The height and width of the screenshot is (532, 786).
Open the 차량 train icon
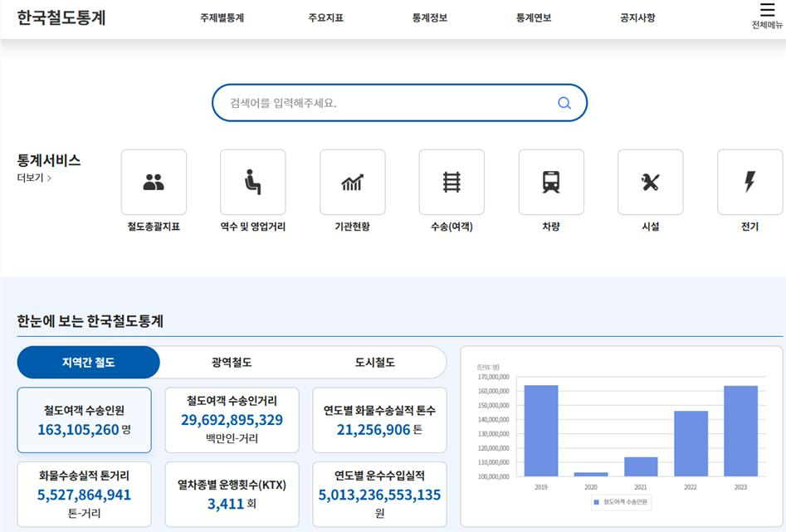click(551, 183)
